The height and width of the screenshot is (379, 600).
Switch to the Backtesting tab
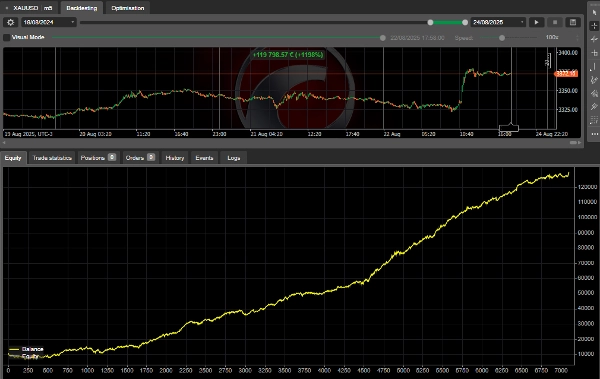(x=82, y=8)
